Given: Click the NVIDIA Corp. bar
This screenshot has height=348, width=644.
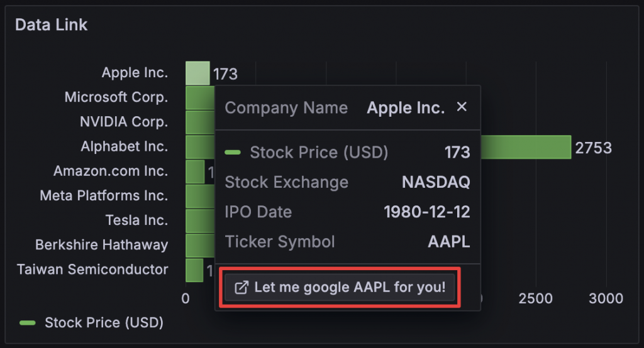Looking at the screenshot, I should (200, 122).
